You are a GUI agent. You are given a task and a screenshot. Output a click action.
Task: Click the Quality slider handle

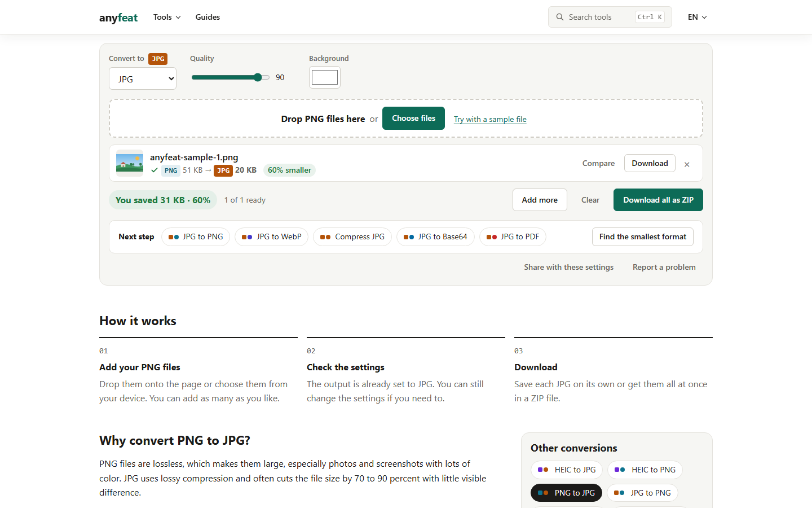[258, 77]
